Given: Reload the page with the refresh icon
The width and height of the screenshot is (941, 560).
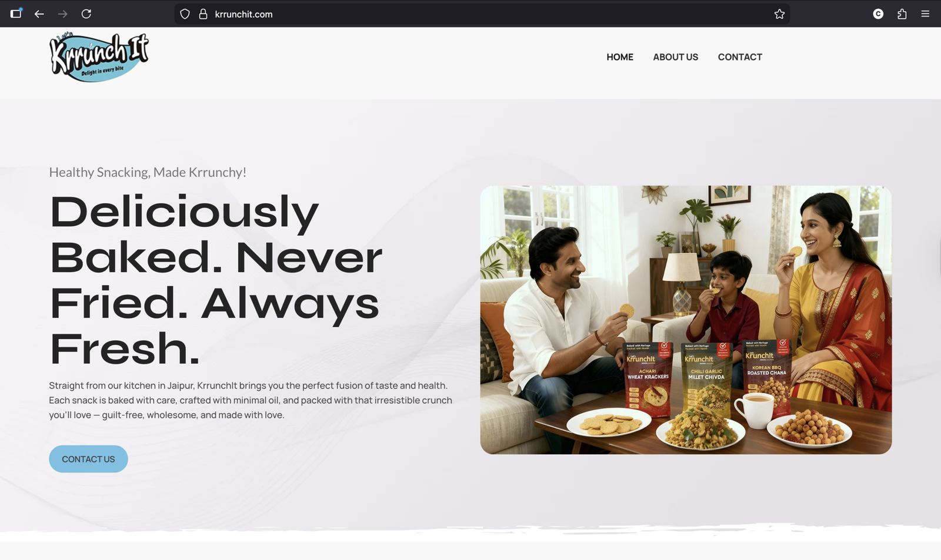Looking at the screenshot, I should 86,14.
